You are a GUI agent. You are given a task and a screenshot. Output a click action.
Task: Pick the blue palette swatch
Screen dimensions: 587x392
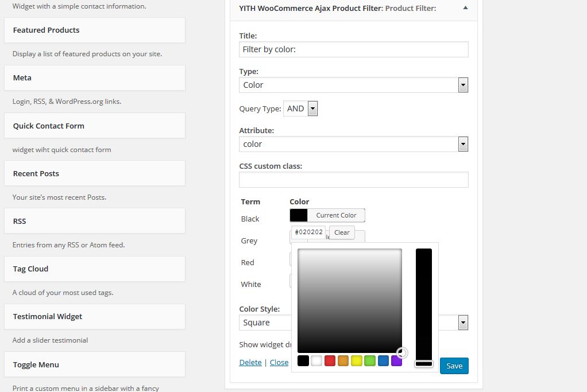click(x=383, y=361)
